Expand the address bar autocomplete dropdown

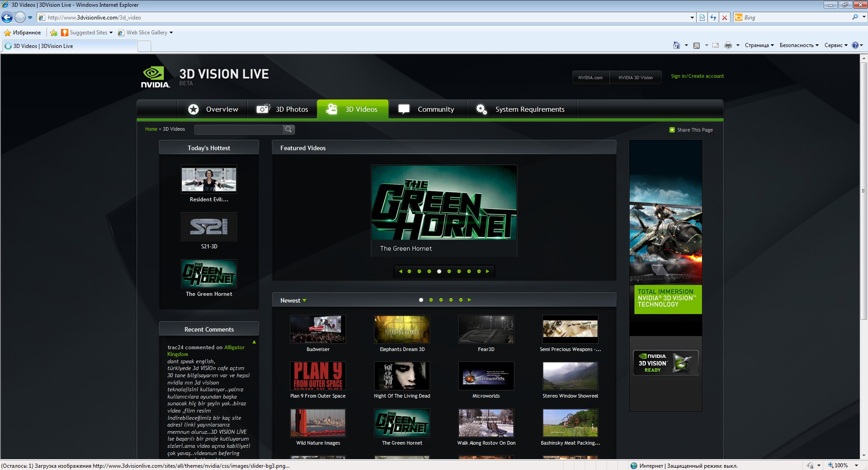pyautogui.click(x=692, y=18)
